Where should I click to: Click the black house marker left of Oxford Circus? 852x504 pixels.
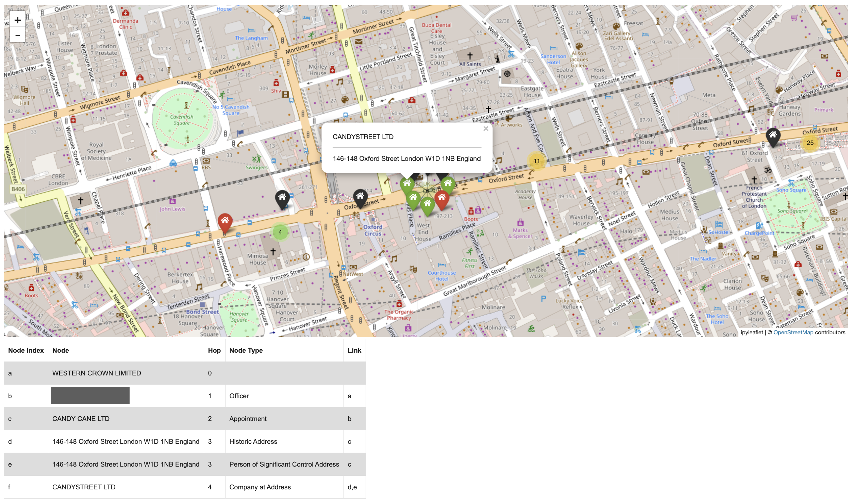[x=360, y=197]
